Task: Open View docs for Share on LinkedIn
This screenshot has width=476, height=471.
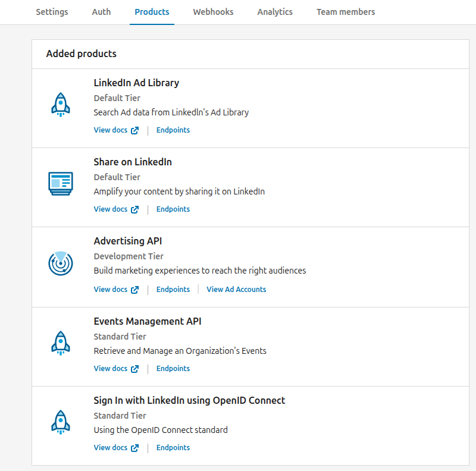Action: 111,209
